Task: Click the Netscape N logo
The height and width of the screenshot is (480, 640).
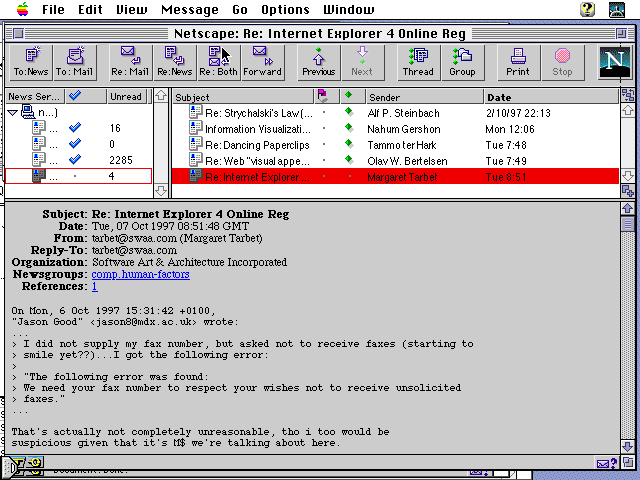Action: pyautogui.click(x=614, y=62)
